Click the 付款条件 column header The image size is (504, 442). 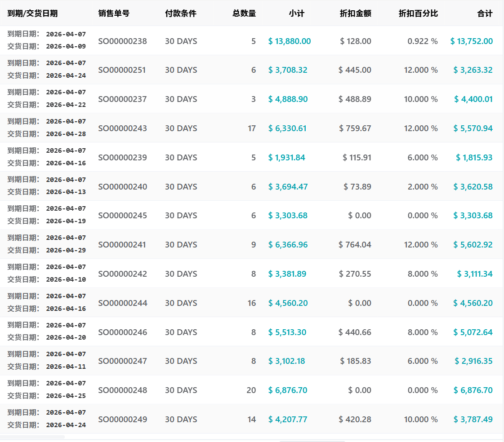click(181, 13)
